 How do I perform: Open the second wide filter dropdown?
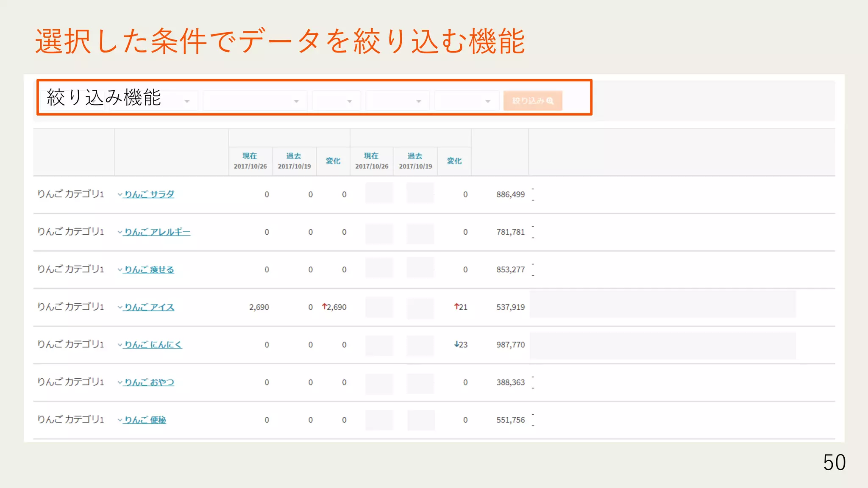tap(255, 101)
